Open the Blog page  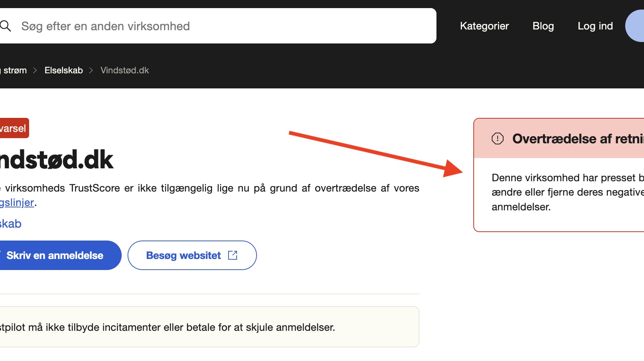pyautogui.click(x=543, y=26)
